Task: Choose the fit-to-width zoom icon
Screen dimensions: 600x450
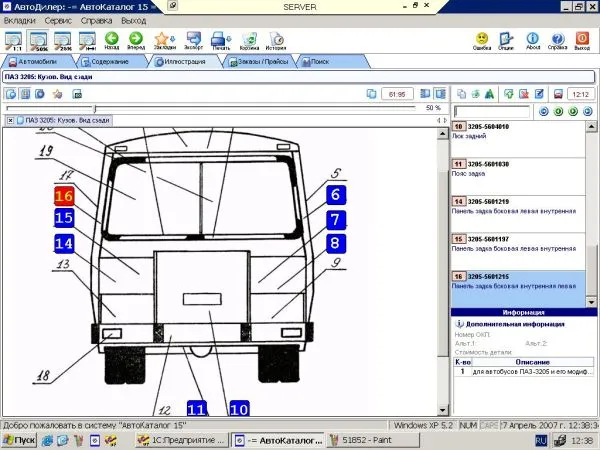Action: [x=87, y=41]
